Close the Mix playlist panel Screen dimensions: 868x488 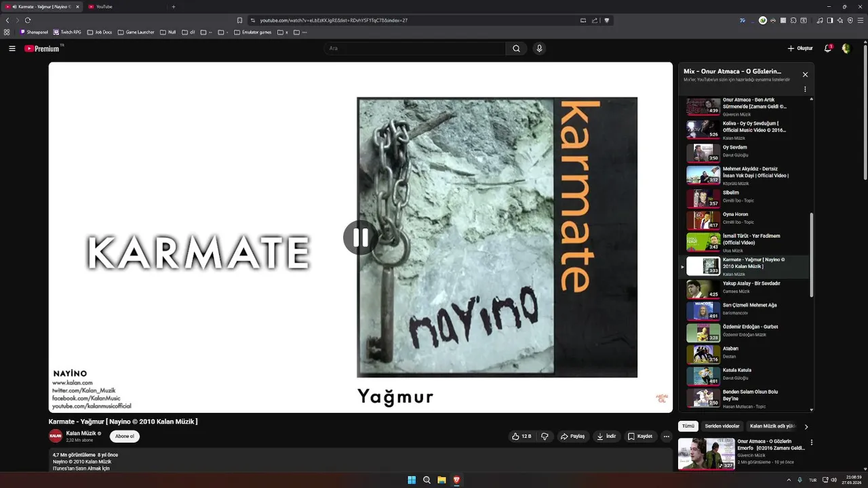point(805,75)
